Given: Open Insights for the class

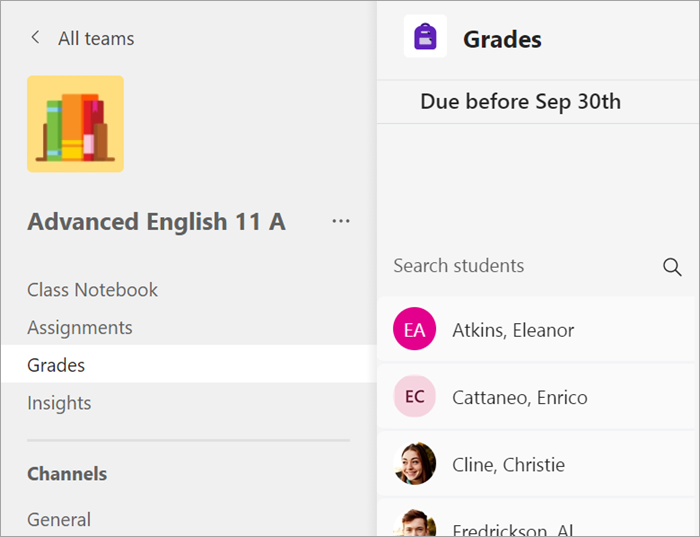Looking at the screenshot, I should [59, 403].
